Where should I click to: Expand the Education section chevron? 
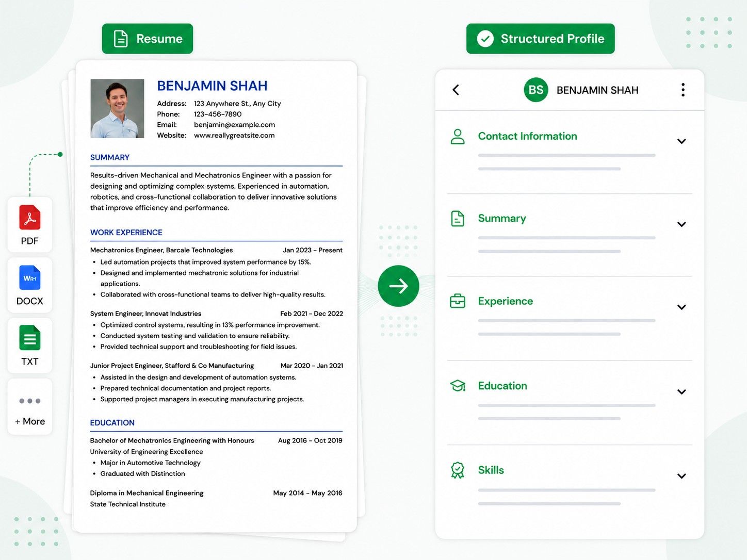click(681, 392)
